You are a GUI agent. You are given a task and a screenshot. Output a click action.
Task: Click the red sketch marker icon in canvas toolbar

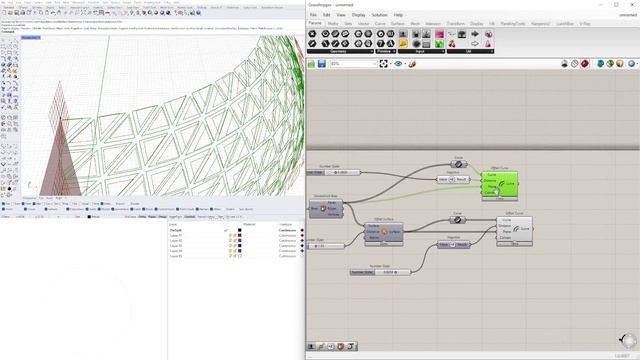point(412,64)
